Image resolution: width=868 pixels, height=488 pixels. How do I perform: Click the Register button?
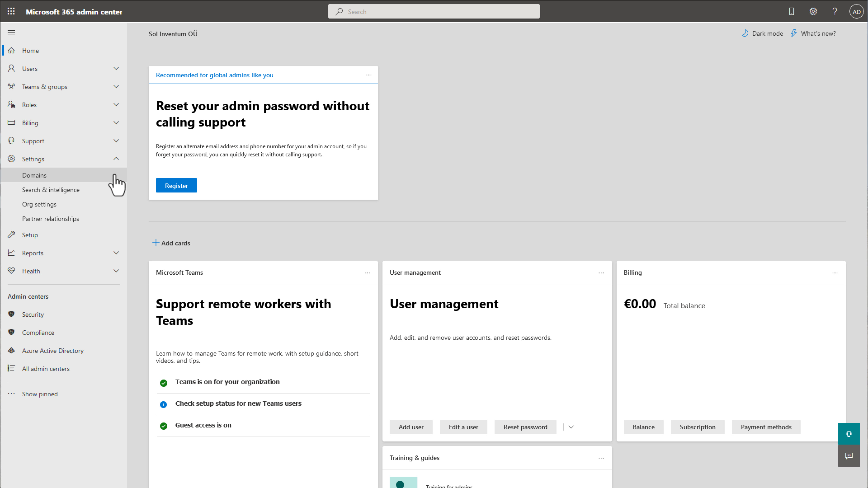pyautogui.click(x=176, y=186)
